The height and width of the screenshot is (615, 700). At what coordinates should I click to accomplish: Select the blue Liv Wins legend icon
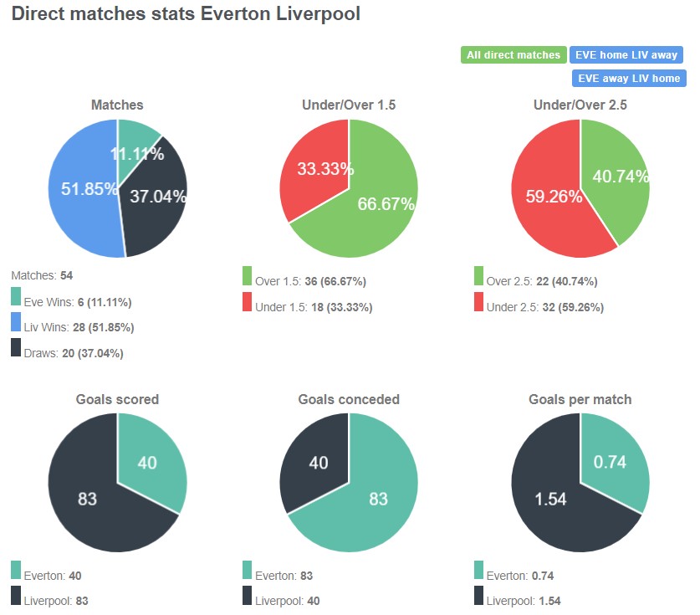coord(14,322)
